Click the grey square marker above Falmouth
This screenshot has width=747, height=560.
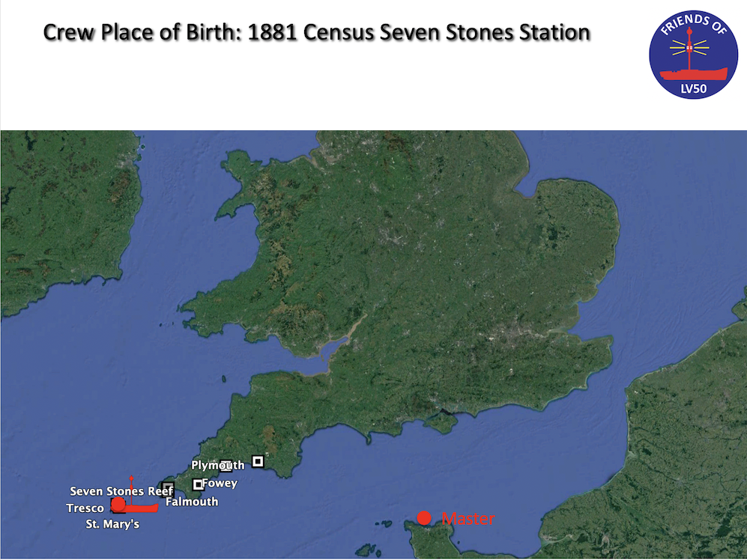tap(168, 489)
